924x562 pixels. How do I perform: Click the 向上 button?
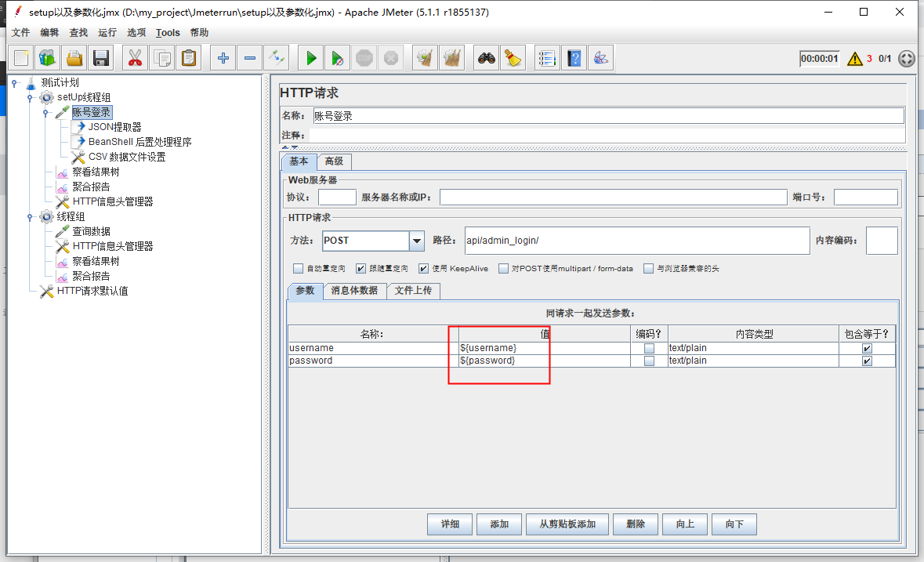pos(685,524)
